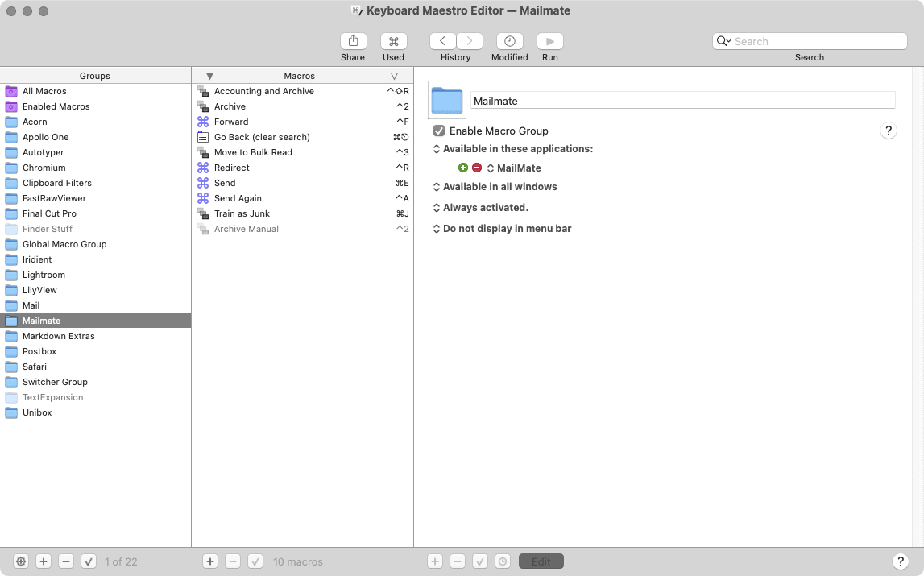Select the Acorn group
This screenshot has height=576, width=924.
[96, 122]
